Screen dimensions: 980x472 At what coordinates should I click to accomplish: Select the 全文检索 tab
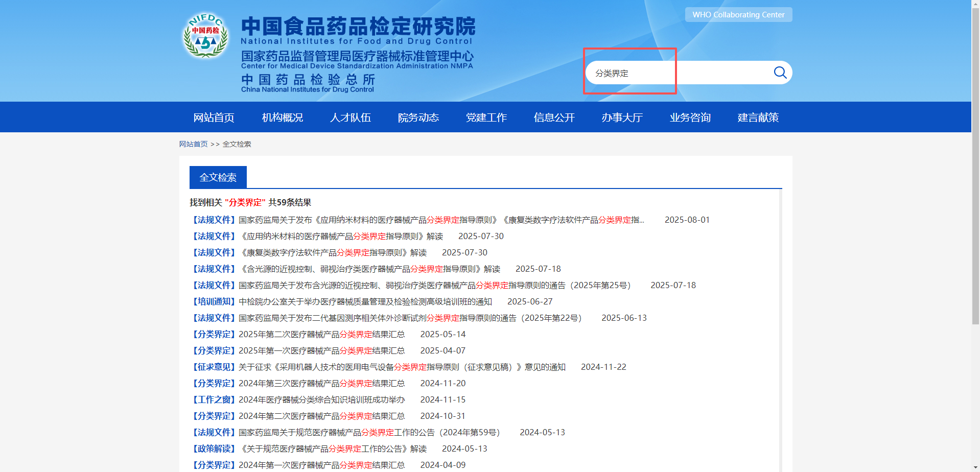218,177
